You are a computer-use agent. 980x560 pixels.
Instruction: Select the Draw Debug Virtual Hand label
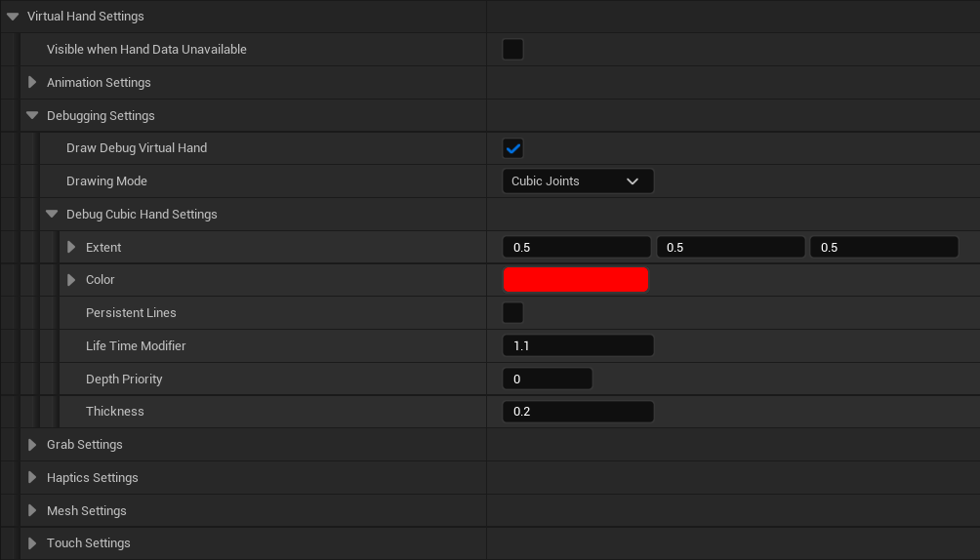coord(137,148)
